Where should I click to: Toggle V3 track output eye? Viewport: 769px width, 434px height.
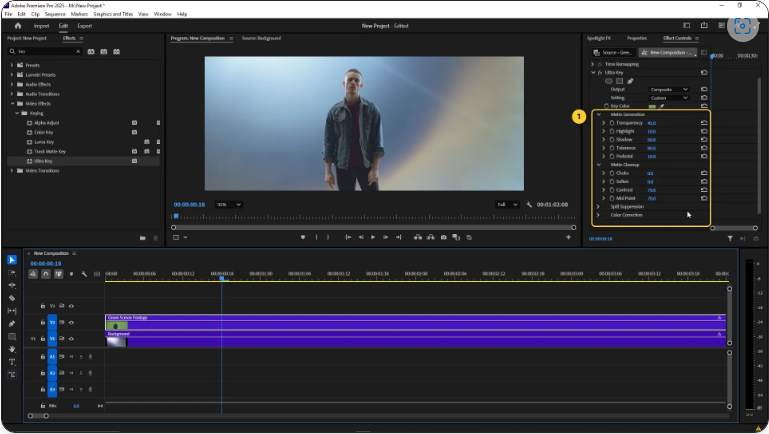72,306
